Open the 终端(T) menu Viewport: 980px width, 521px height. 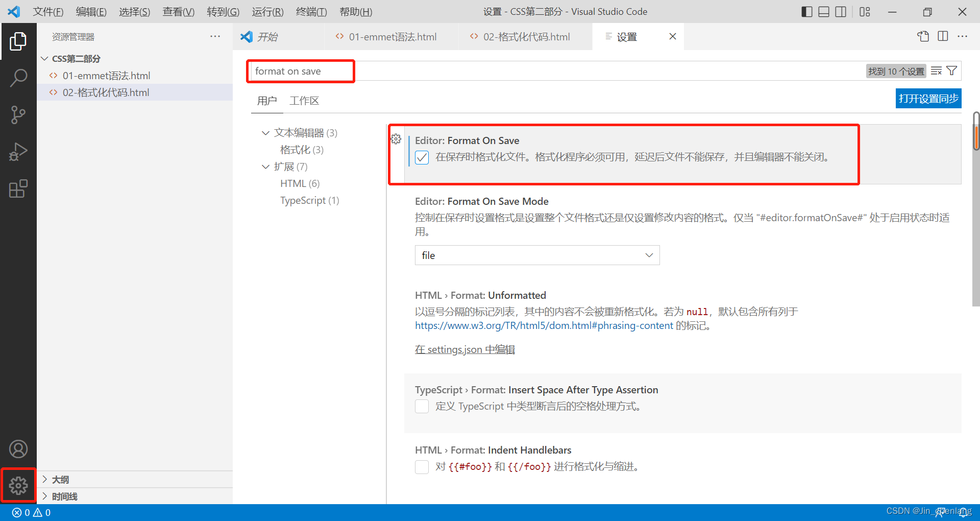tap(311, 11)
